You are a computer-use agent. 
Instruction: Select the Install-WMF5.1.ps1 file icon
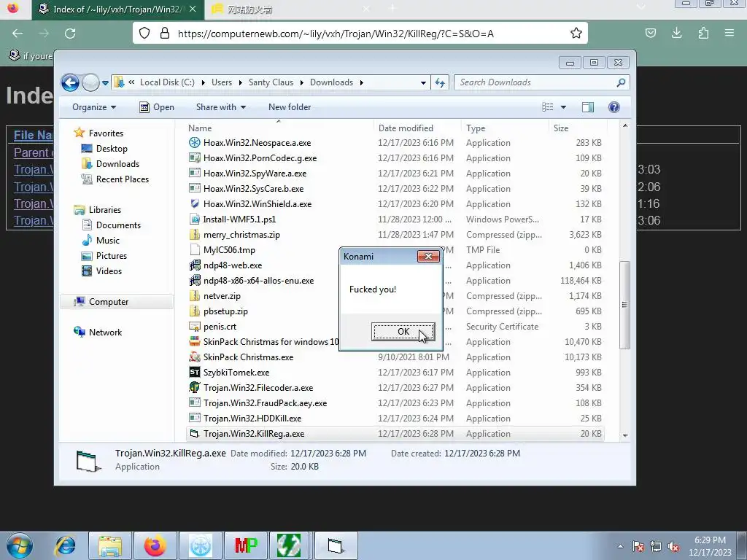194,219
